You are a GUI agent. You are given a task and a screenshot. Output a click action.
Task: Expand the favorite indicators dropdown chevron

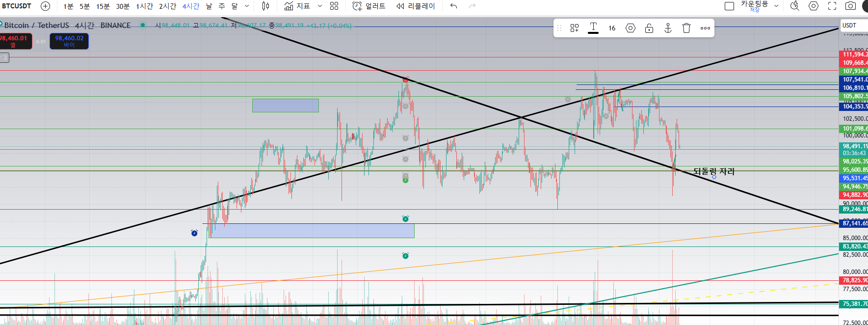(x=320, y=6)
